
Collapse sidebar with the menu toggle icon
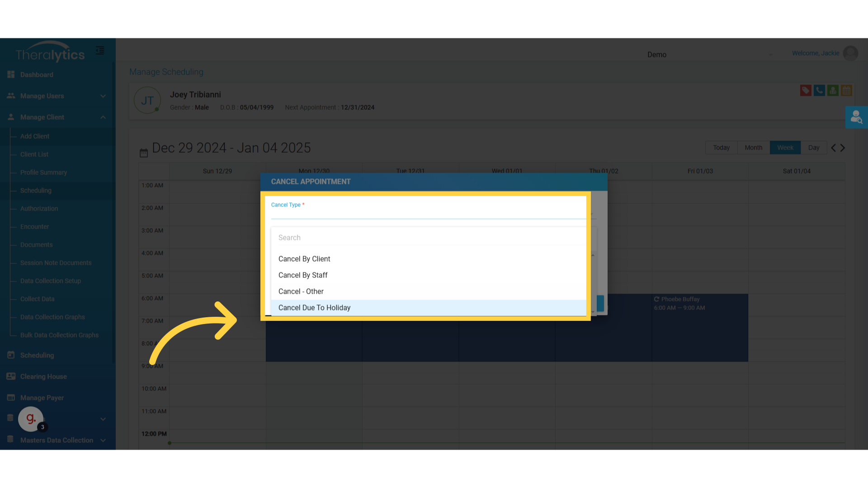pyautogui.click(x=100, y=51)
